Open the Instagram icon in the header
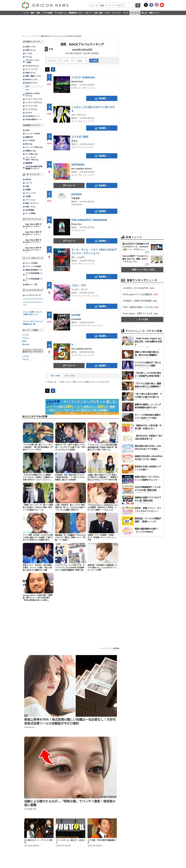The width and height of the screenshot is (186, 868). click(x=157, y=5)
